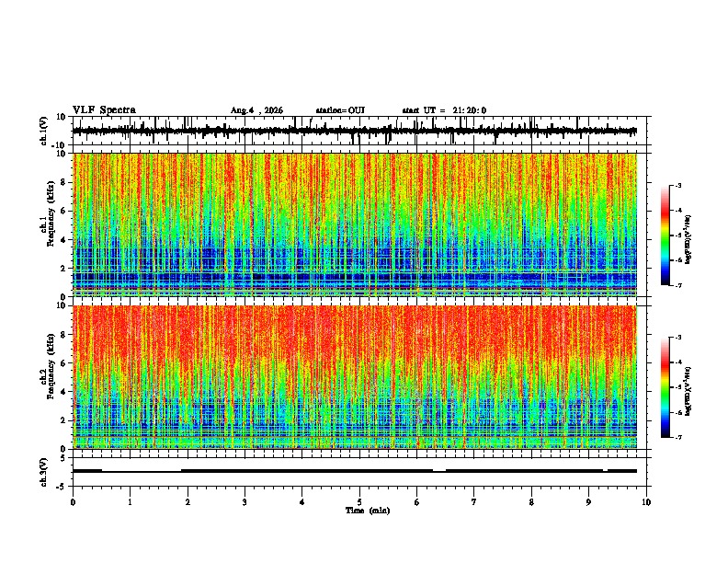The width and height of the screenshot is (728, 563).
Task: Click time axis tick label "2"
Action: pos(188,502)
